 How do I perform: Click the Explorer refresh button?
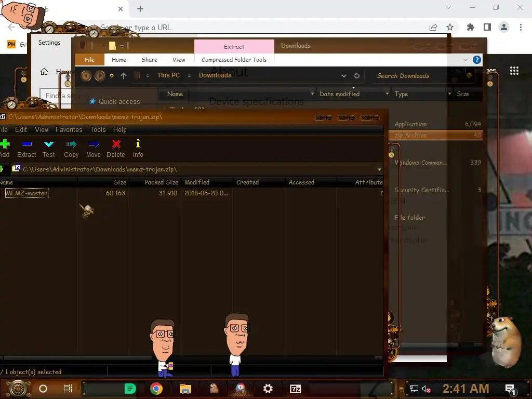(x=356, y=76)
